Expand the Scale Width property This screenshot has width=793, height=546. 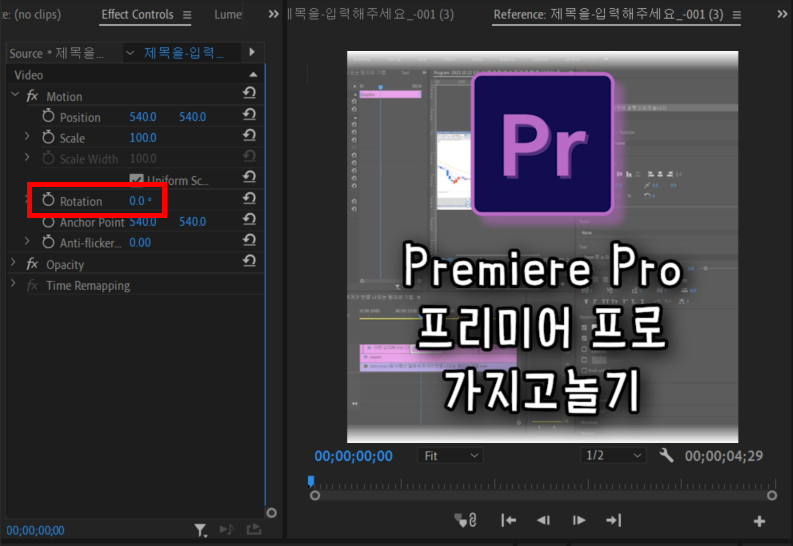pyautogui.click(x=27, y=157)
